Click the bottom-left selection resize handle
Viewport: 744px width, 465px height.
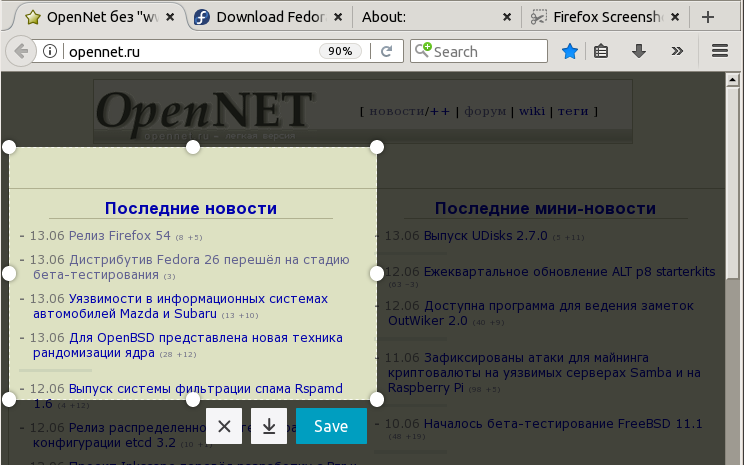pyautogui.click(x=9, y=400)
